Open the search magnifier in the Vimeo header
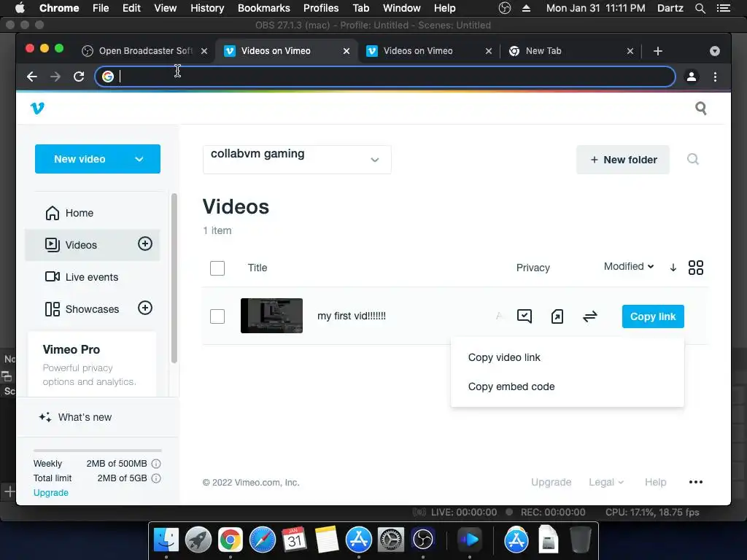 (701, 108)
